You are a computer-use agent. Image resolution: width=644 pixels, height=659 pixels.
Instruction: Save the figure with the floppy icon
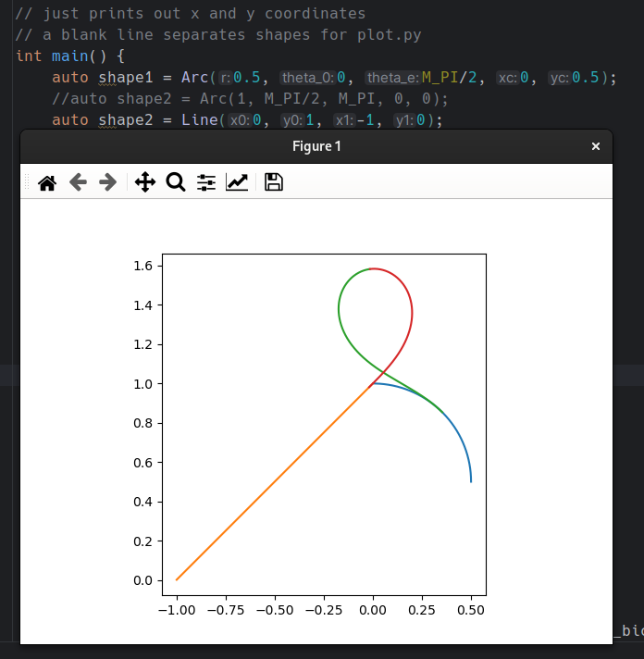tap(274, 182)
